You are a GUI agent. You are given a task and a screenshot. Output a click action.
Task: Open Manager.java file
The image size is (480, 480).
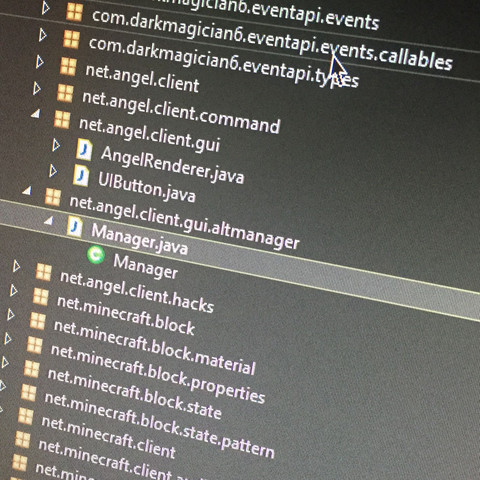point(139,239)
